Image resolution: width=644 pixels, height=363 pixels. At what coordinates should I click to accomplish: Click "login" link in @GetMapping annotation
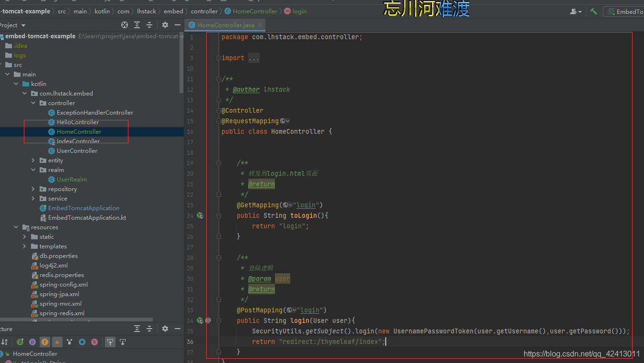coord(306,205)
